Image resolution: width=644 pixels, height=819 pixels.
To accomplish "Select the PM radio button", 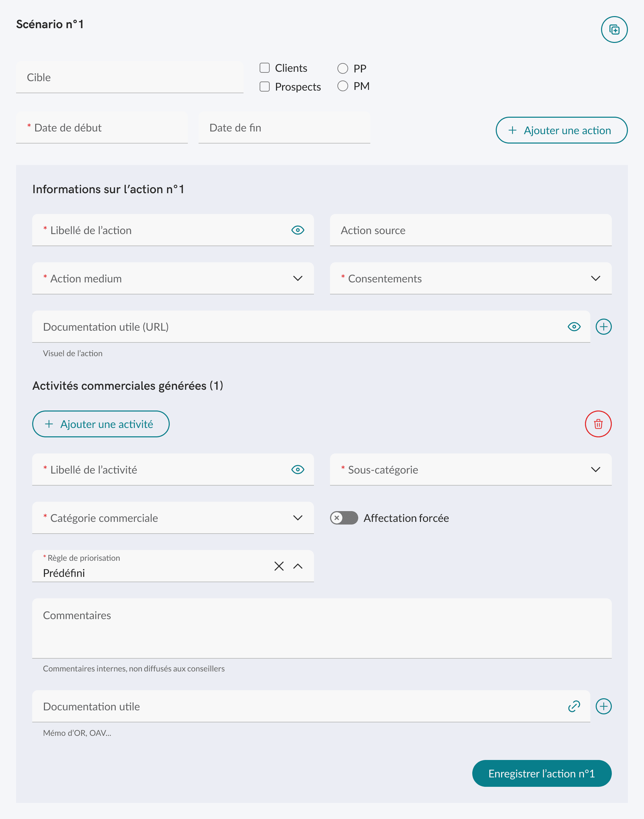I will (342, 86).
